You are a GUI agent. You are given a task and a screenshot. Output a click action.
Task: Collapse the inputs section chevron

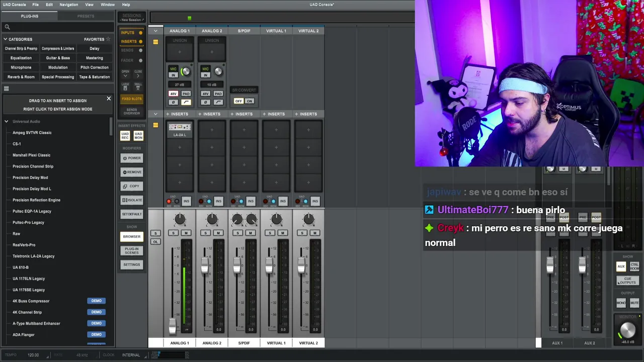155,31
